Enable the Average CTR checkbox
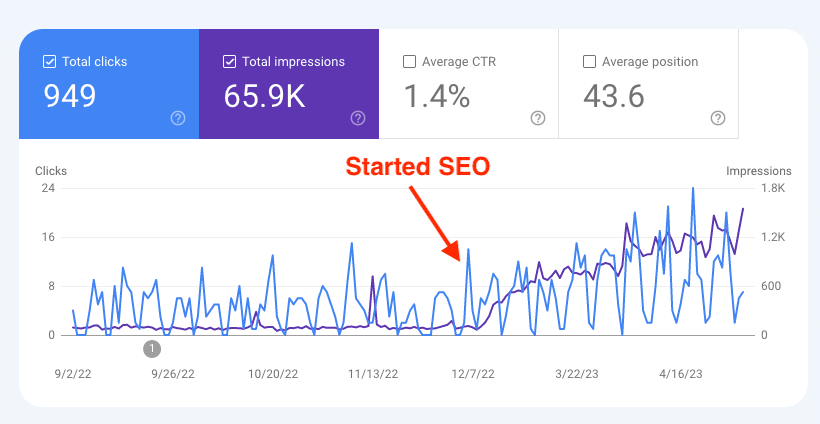The height and width of the screenshot is (424, 820). [x=409, y=62]
